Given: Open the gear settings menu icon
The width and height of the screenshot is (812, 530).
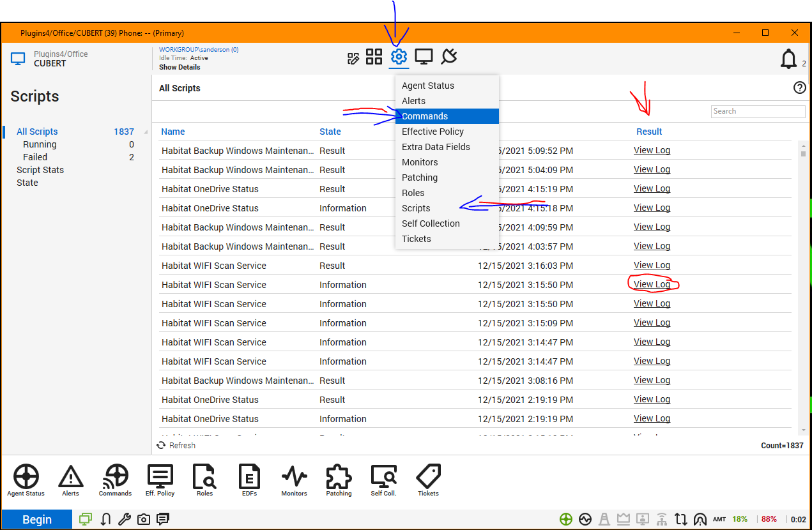Looking at the screenshot, I should (399, 57).
